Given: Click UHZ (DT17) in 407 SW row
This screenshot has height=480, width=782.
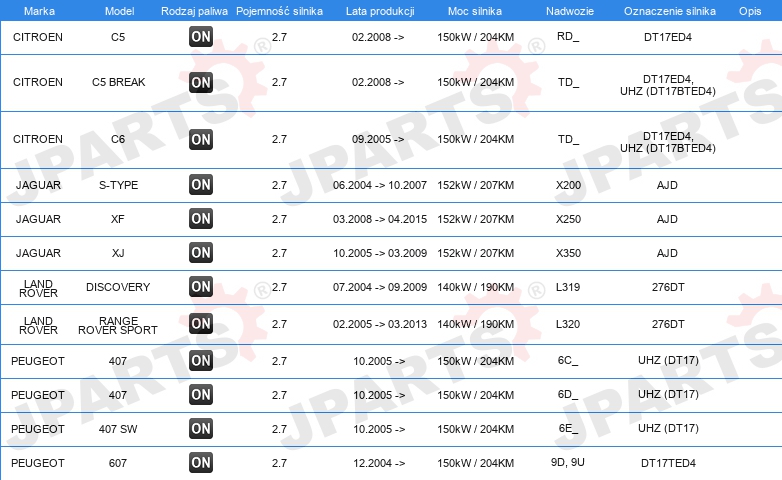Looking at the screenshot, I should tap(668, 428).
